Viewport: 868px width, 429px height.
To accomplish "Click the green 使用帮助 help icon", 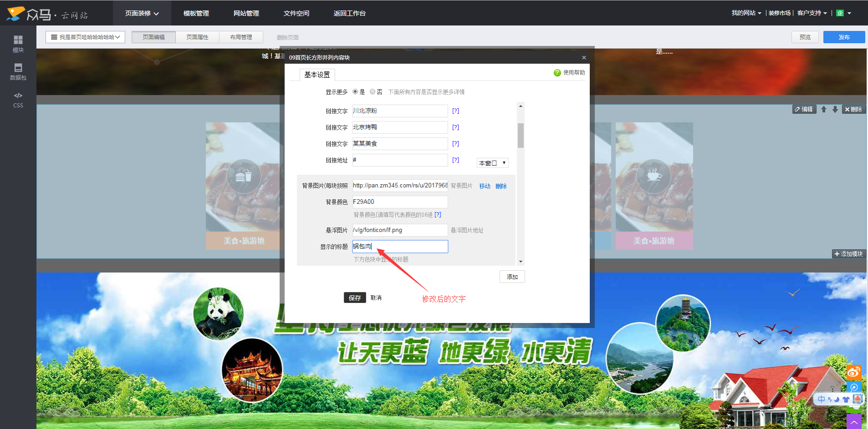I will pos(557,73).
